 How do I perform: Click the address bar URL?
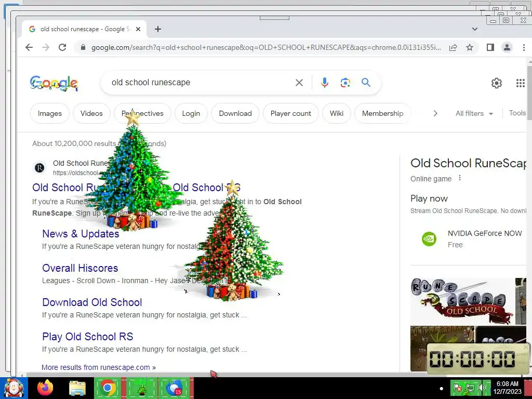tap(266, 47)
